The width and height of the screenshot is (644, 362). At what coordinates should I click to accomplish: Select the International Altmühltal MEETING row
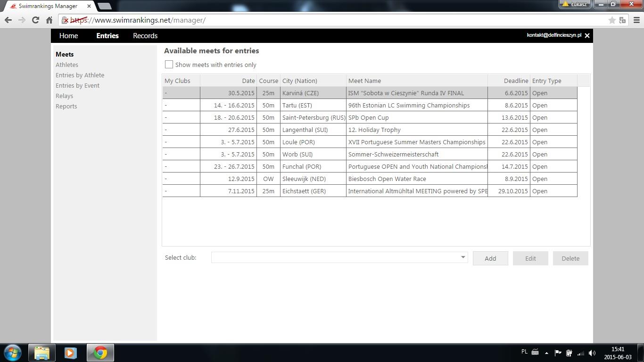370,191
